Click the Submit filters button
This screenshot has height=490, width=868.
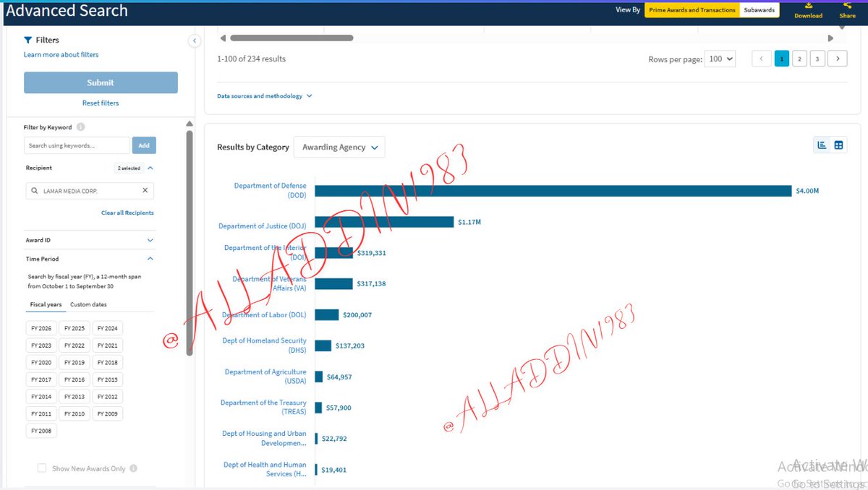tap(101, 82)
